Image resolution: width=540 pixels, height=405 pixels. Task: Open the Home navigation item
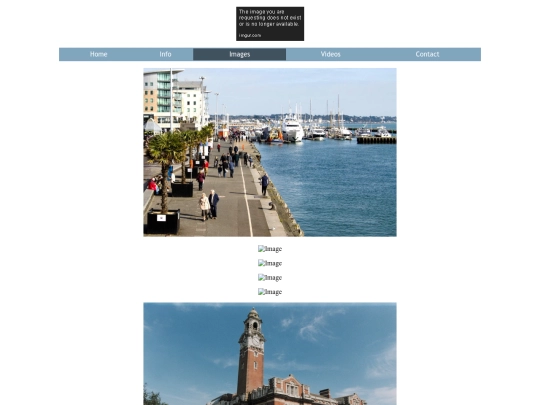[x=98, y=54]
